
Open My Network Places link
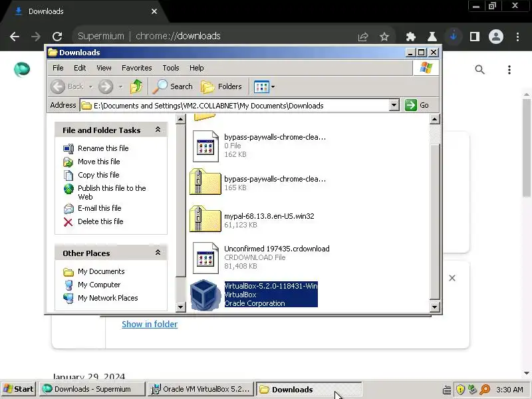[108, 298]
